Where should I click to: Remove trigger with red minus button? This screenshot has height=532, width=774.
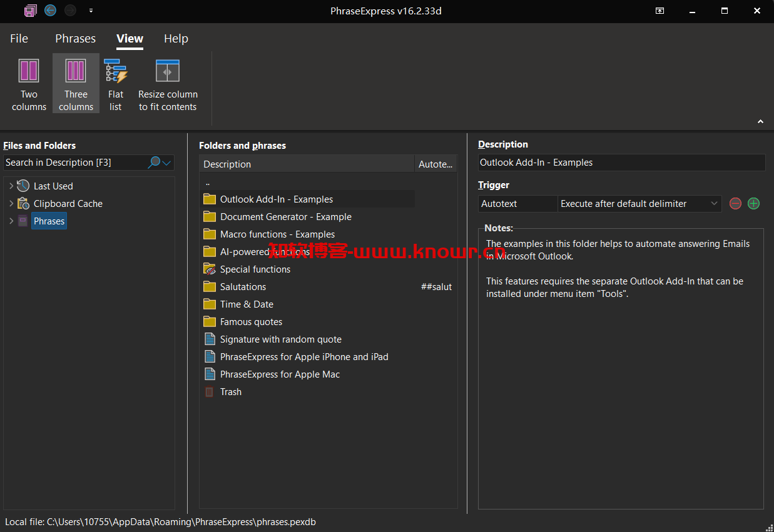tap(736, 204)
